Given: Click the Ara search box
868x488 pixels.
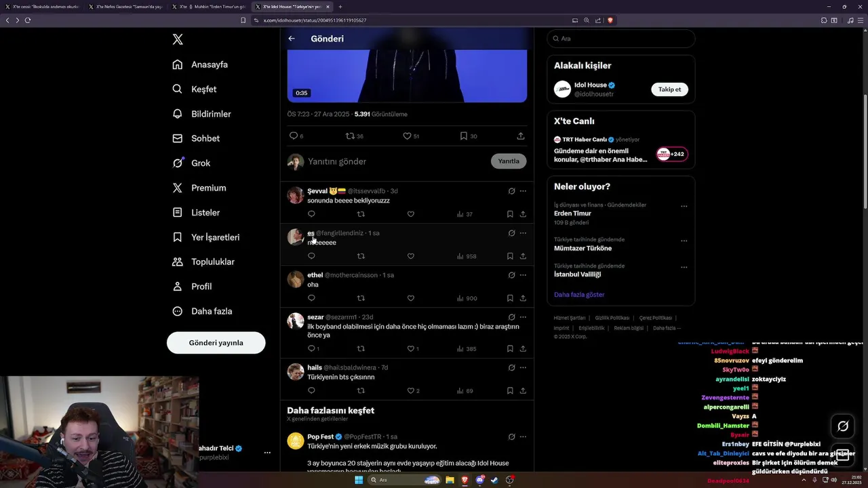Looking at the screenshot, I should coord(621,39).
